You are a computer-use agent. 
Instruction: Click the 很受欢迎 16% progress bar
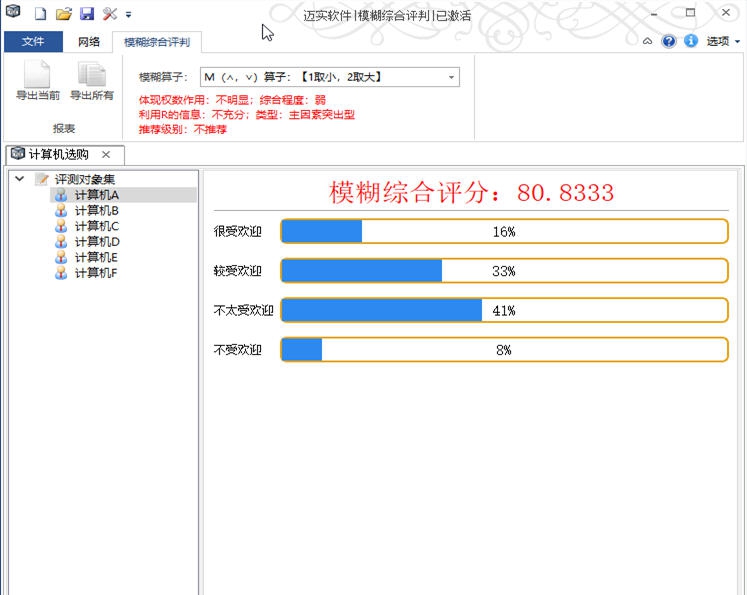(505, 232)
